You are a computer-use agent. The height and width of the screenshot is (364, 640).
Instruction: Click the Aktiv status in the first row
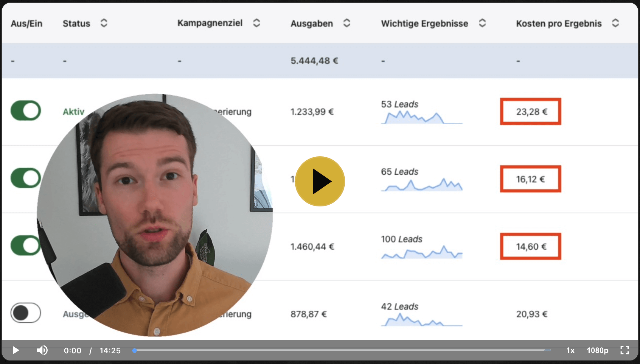point(74,112)
